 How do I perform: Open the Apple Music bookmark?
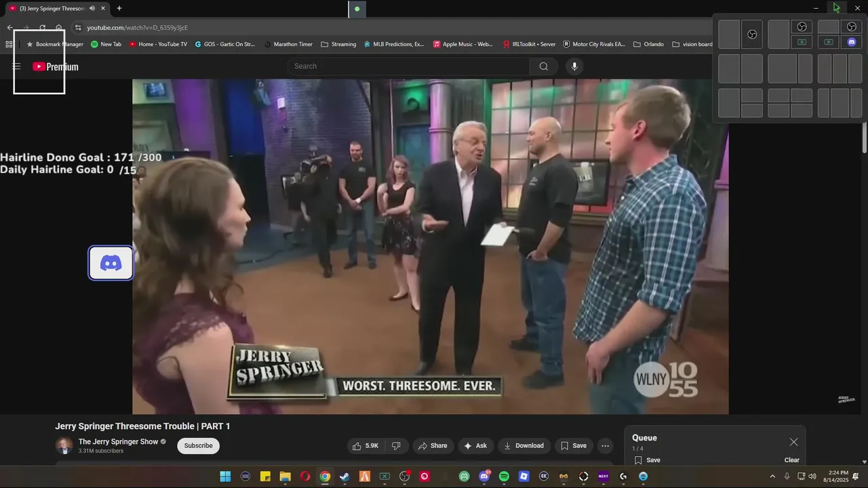463,44
